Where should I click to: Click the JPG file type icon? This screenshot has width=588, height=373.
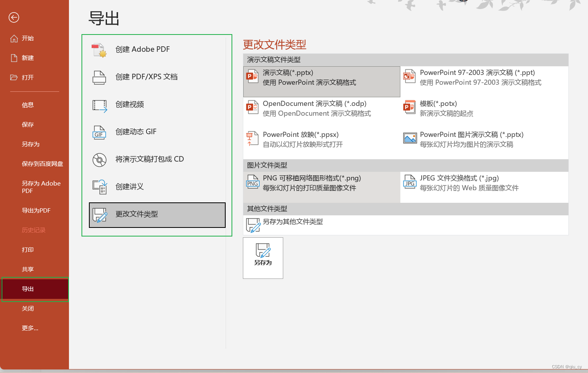(410, 182)
